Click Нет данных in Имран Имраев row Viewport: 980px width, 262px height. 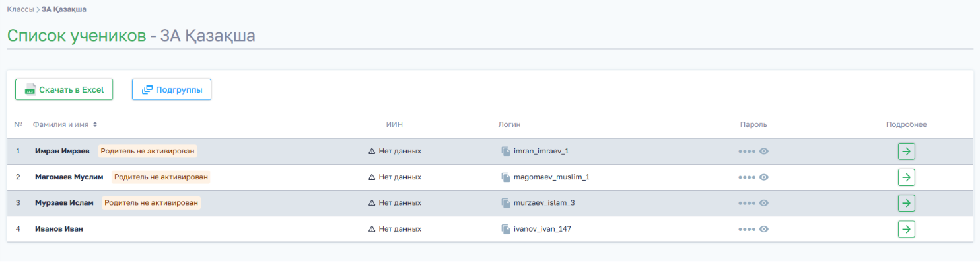tap(400, 152)
